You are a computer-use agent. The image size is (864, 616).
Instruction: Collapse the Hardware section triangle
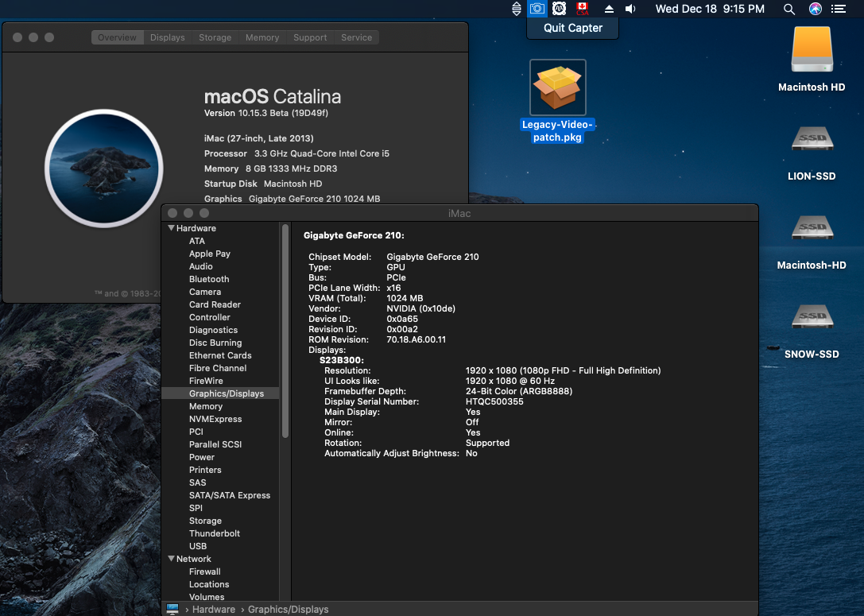click(x=172, y=228)
